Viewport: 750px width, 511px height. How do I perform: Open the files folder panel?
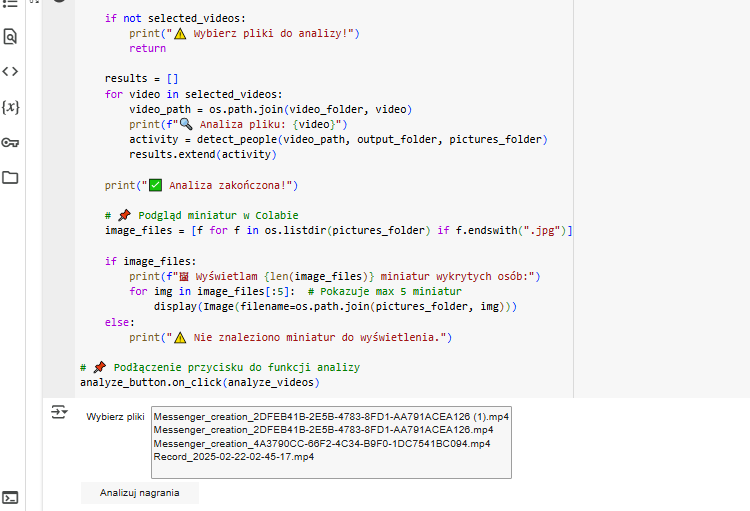point(10,178)
